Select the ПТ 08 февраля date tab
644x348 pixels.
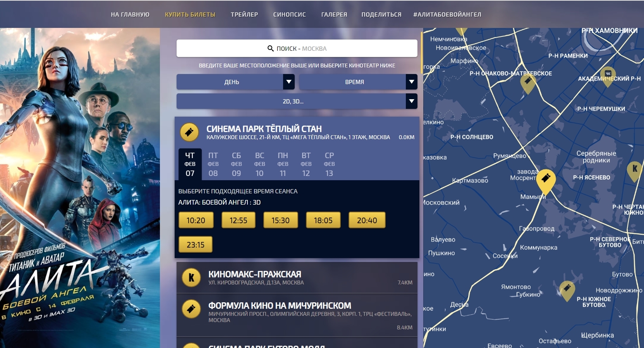coord(213,164)
